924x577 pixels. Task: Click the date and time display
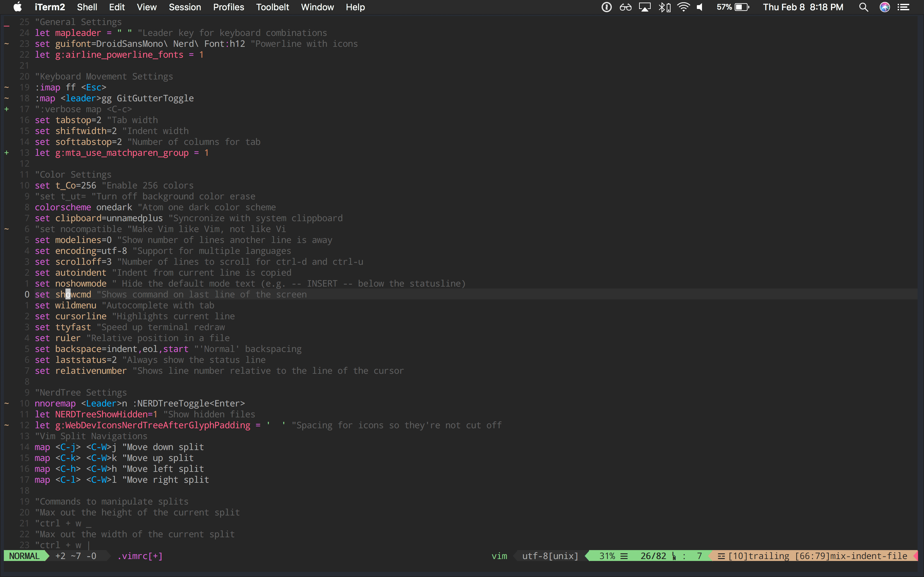coord(803,7)
